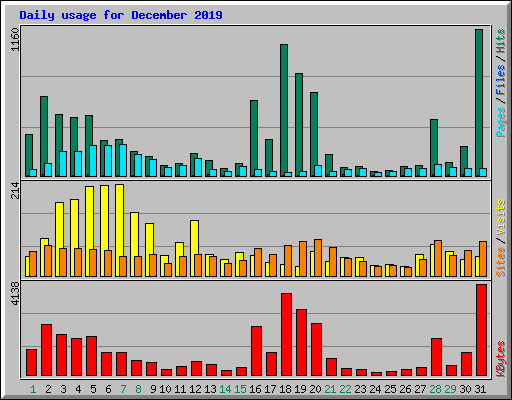Viewport: 512px width, 400px height.
Task: Click green day label 8
Action: [138, 389]
